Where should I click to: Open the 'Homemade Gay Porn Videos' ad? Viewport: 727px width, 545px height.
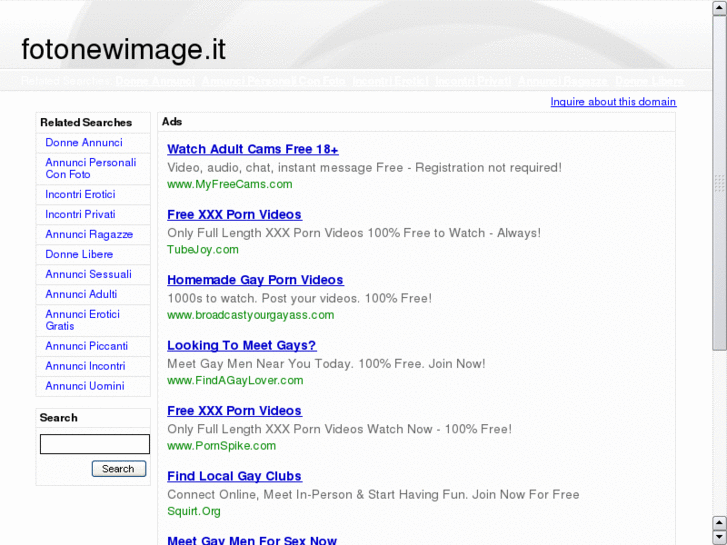click(255, 280)
